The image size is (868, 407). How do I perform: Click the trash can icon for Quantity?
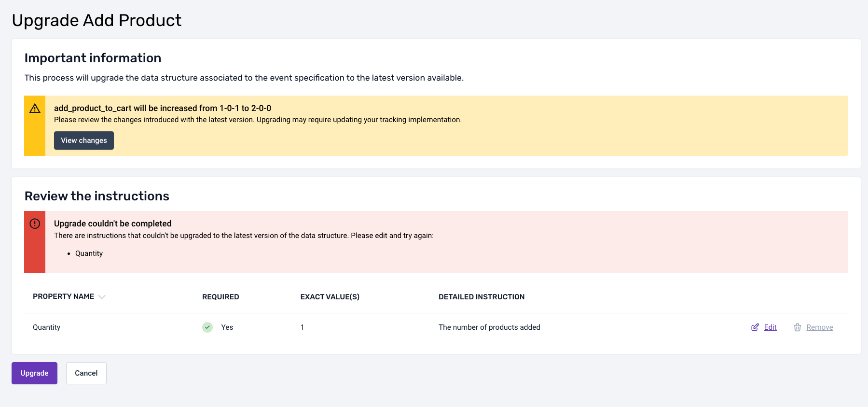pyautogui.click(x=798, y=327)
